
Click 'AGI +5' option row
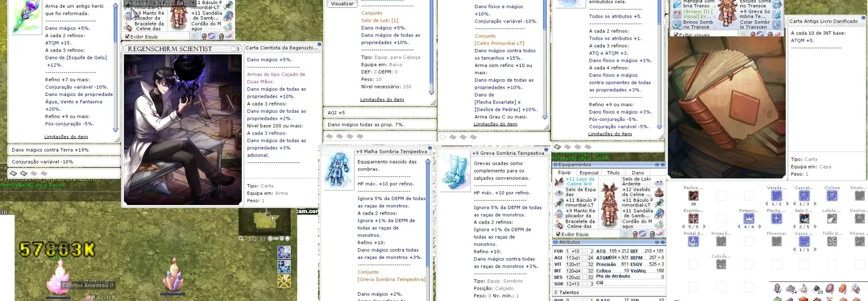[380, 113]
